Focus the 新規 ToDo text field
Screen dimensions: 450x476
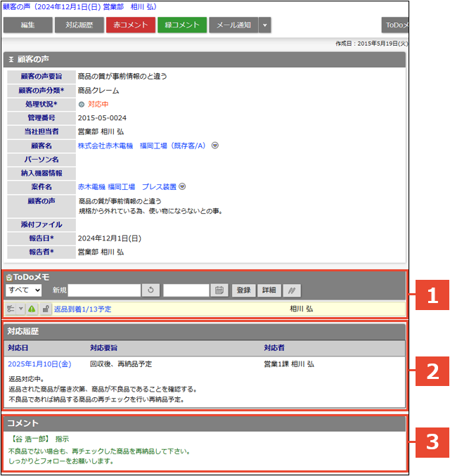pos(104,290)
